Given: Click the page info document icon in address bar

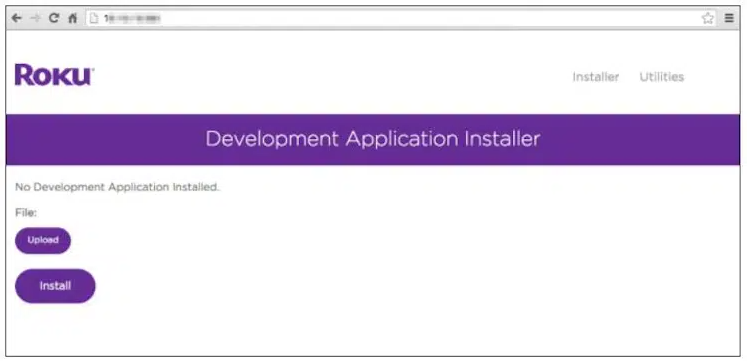Looking at the screenshot, I should tap(94, 18).
